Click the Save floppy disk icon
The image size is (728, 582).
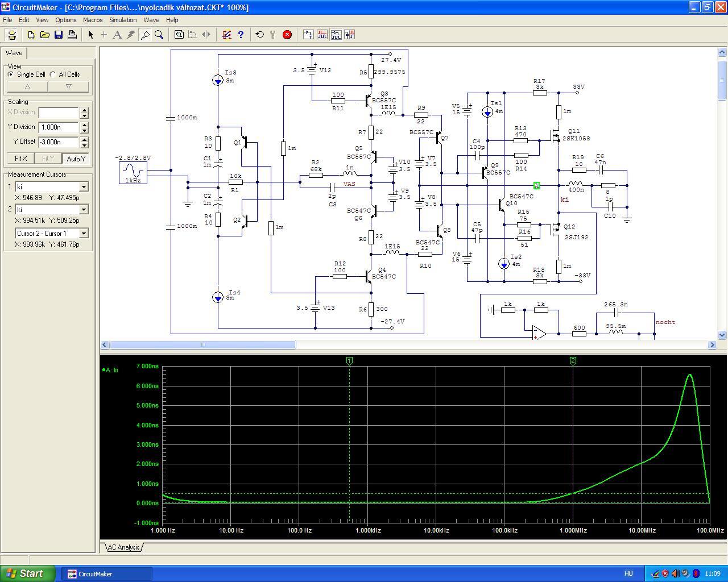click(x=59, y=35)
